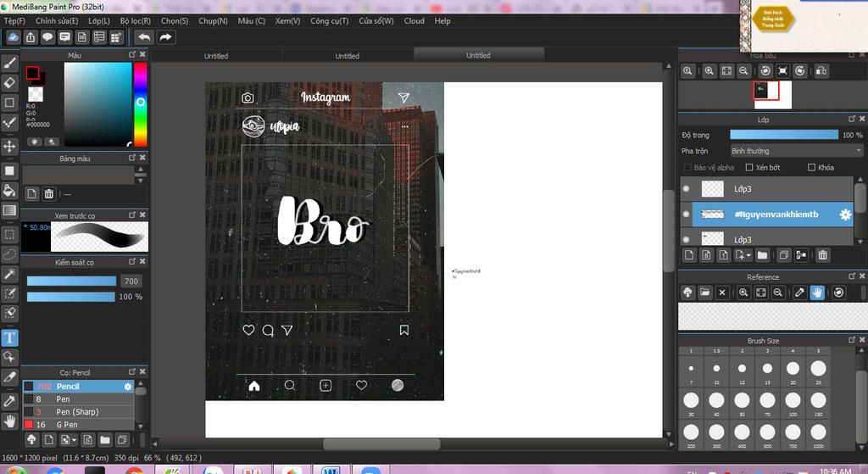Open the Pha trộn blend mode dropdown

[797, 151]
